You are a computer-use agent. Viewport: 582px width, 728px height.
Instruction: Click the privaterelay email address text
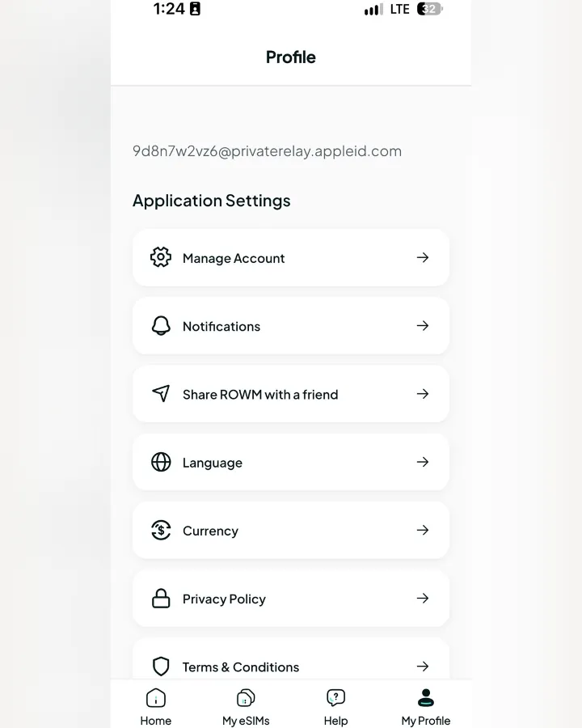point(267,151)
